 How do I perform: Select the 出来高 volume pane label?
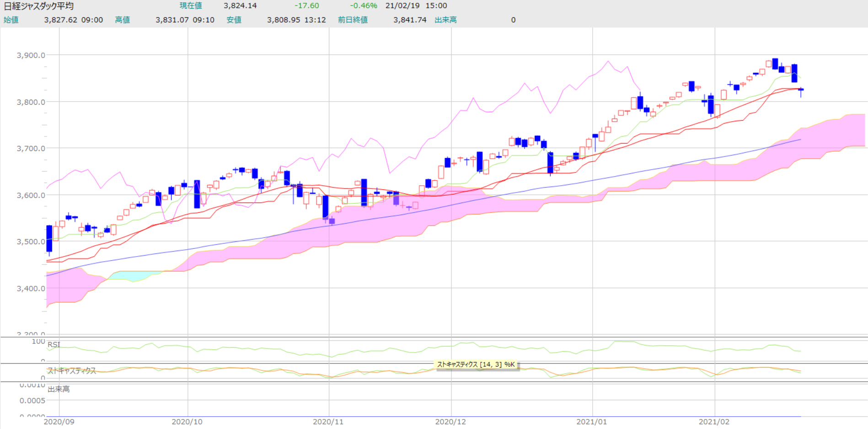click(x=59, y=389)
